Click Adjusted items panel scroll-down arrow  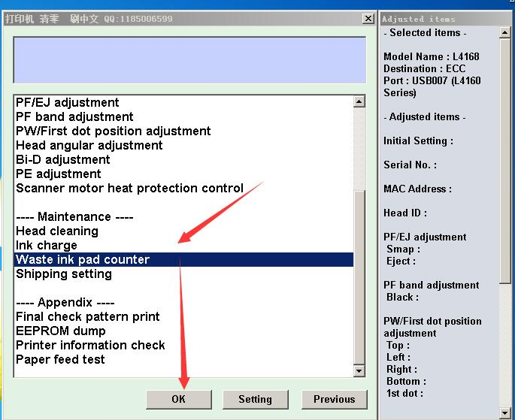click(x=507, y=412)
